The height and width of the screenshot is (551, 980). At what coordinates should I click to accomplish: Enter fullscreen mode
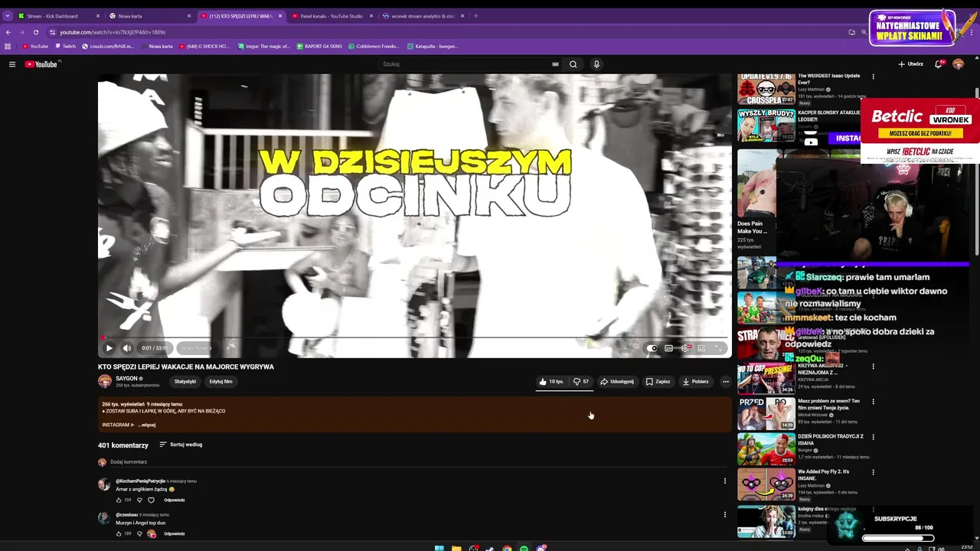pyautogui.click(x=718, y=348)
